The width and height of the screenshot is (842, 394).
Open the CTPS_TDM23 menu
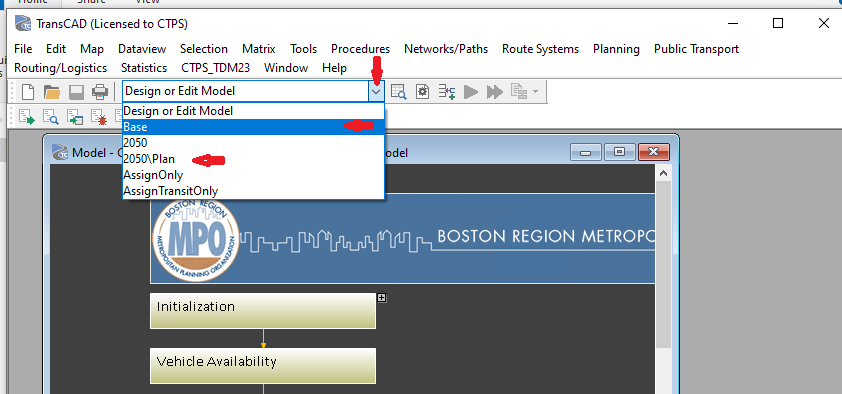coord(215,68)
